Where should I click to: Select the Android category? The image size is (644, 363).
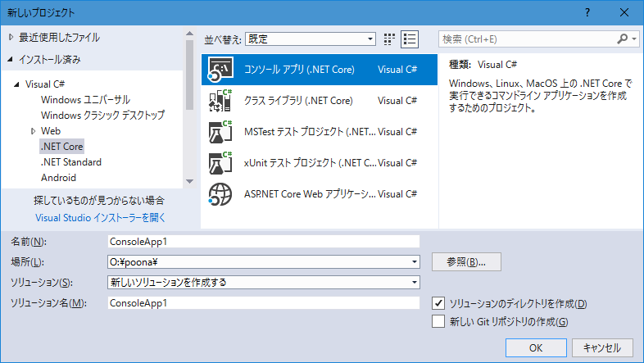click(58, 178)
